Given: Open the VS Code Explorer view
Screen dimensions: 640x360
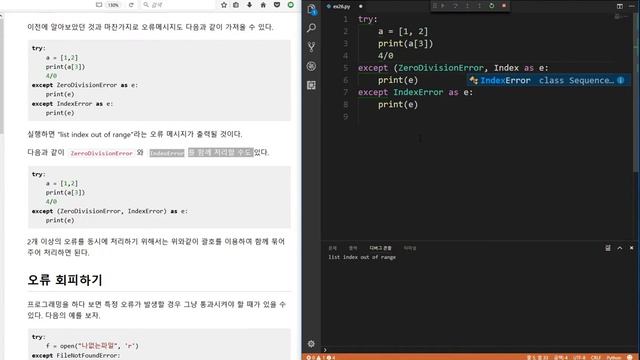Looking at the screenshot, I should click(311, 9).
